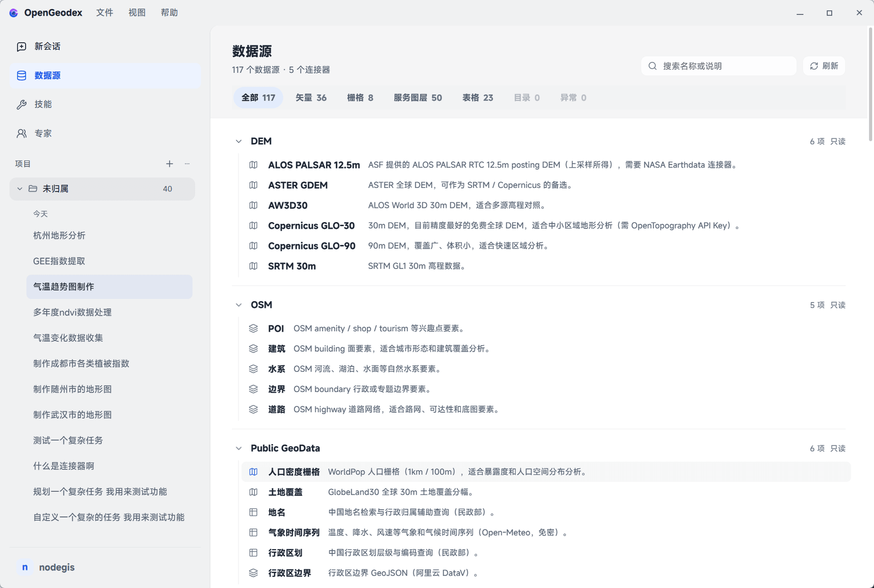Open the GEE指数提取 session
Viewport: 874px width, 588px height.
pyautogui.click(x=109, y=261)
